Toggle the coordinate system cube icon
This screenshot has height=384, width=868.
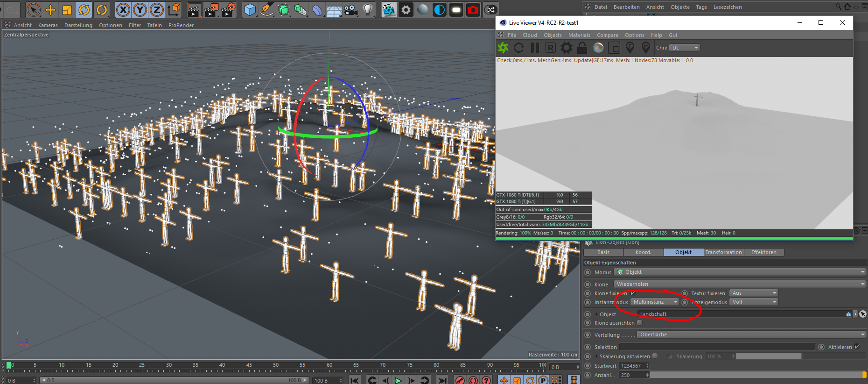coord(174,9)
